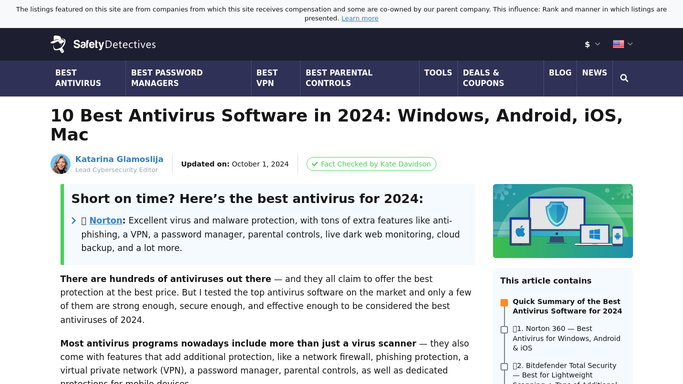Click the devices shield illustration thumbnail
The height and width of the screenshot is (384, 683).
click(x=563, y=221)
